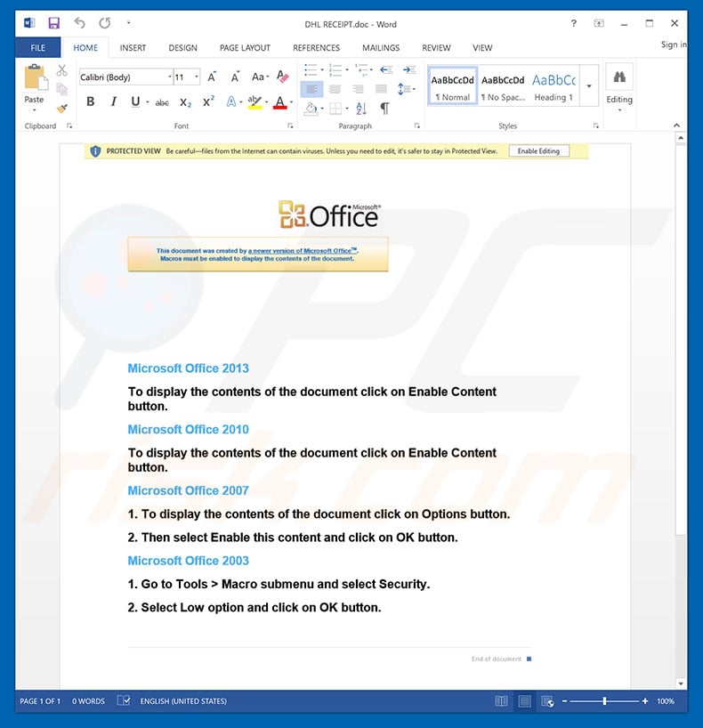Click the Decrease Indent icon
This screenshot has height=728, width=703.
[386, 70]
